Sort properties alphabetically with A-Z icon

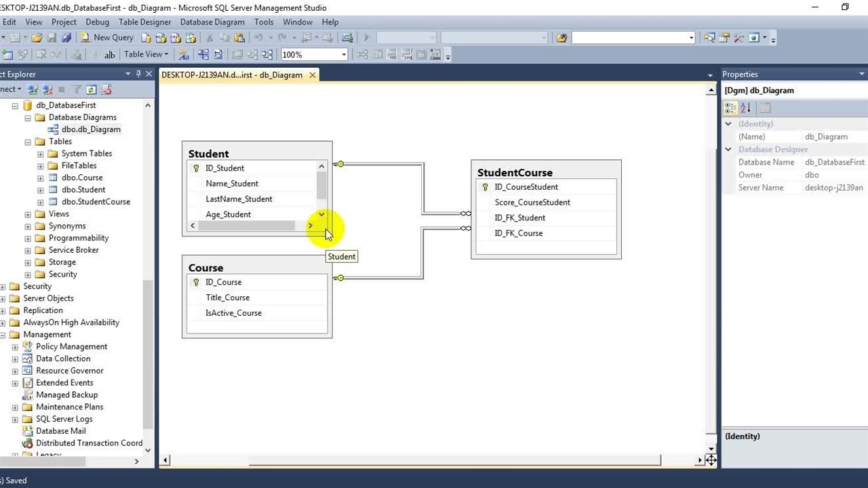745,108
